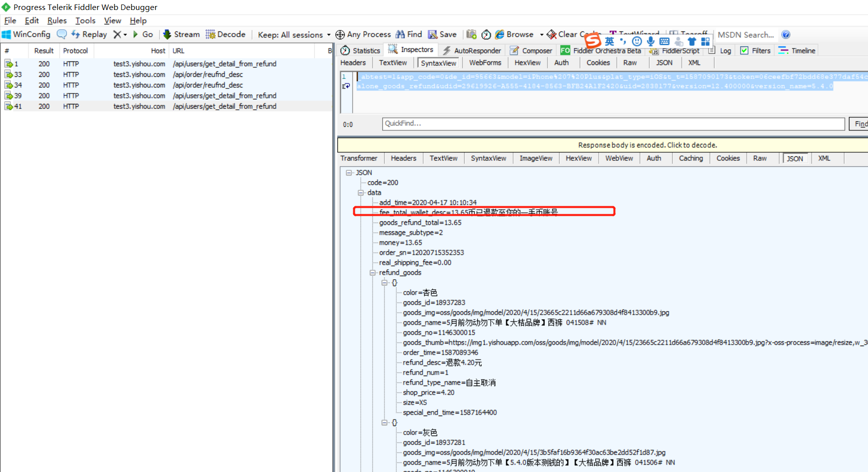868x472 pixels.
Task: Open the Rules menu
Action: coord(57,20)
